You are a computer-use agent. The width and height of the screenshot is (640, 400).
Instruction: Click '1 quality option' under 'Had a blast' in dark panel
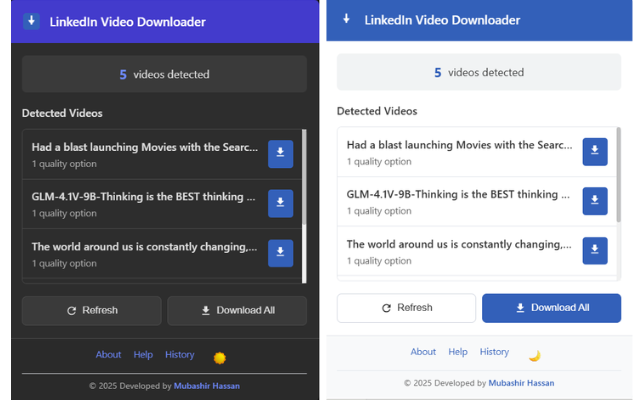pos(64,164)
